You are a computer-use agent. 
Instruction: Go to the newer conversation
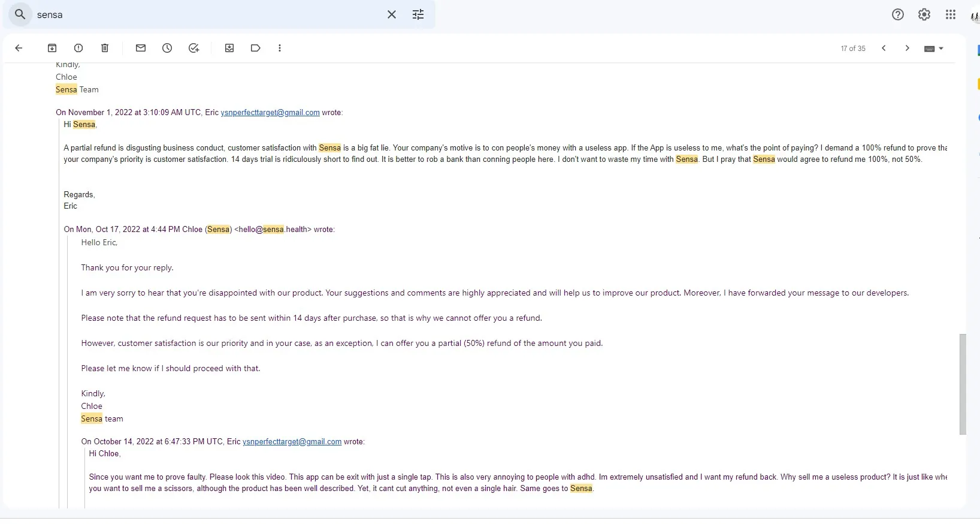pyautogui.click(x=884, y=48)
